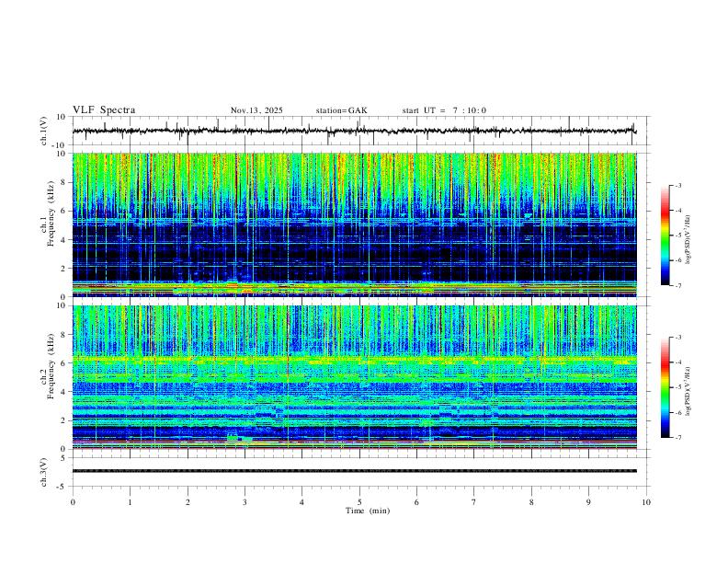Click the ch.2 colorbar gradient scale
The width and height of the screenshot is (728, 563).
665,387
